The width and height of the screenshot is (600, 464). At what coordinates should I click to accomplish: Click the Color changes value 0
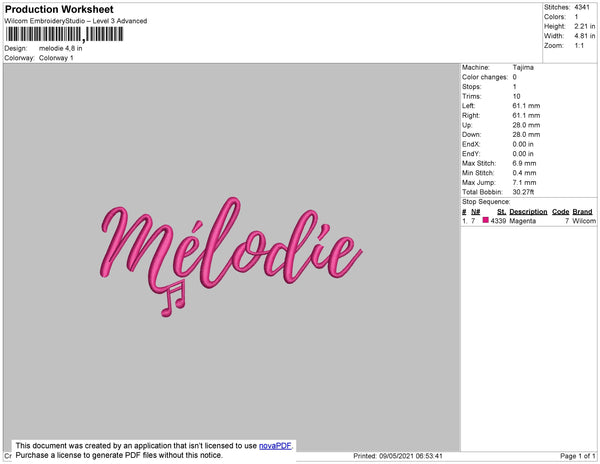tap(515, 77)
